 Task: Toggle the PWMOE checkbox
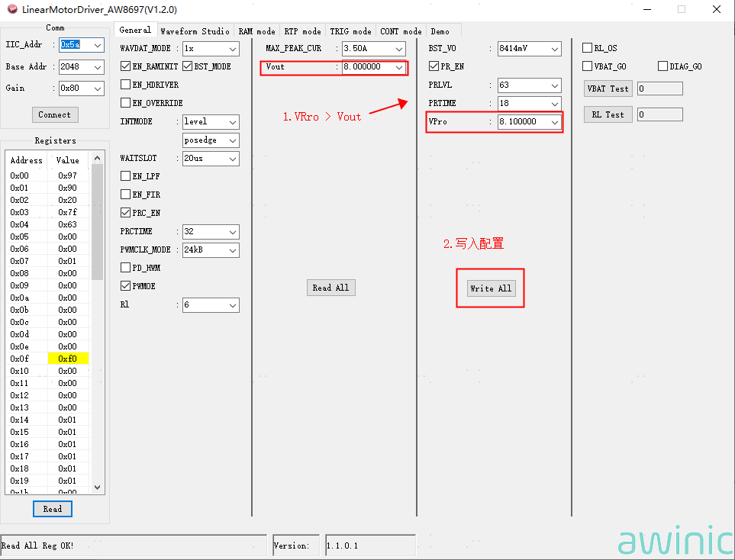tap(125, 285)
